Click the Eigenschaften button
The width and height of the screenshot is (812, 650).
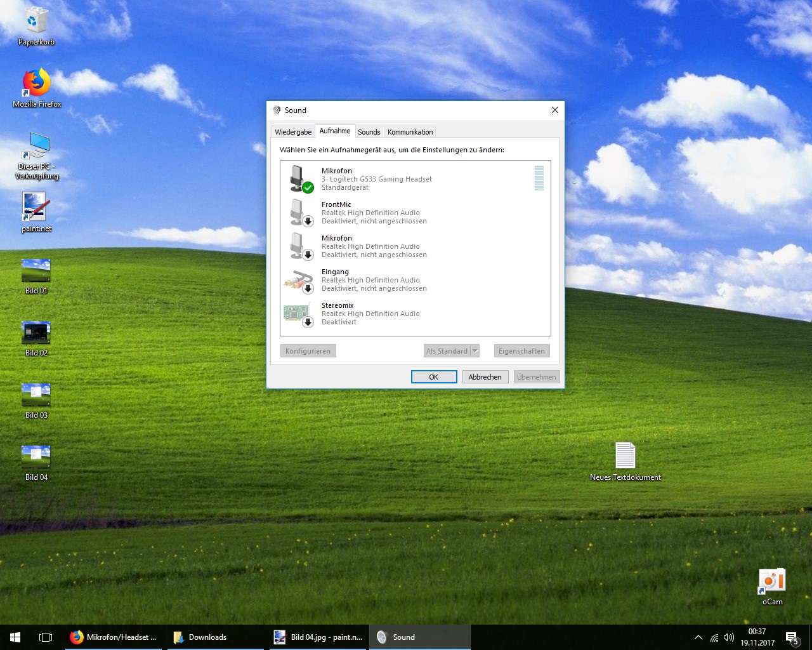click(521, 351)
